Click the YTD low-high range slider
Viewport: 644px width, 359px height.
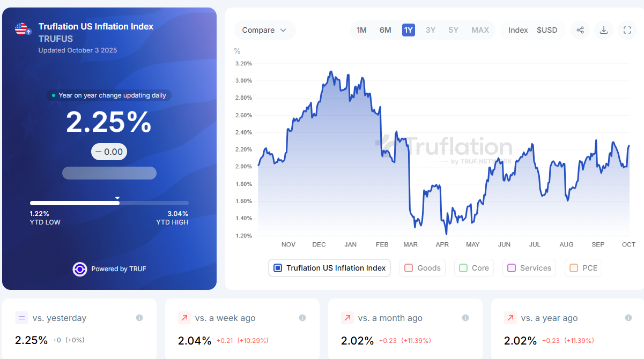(109, 203)
